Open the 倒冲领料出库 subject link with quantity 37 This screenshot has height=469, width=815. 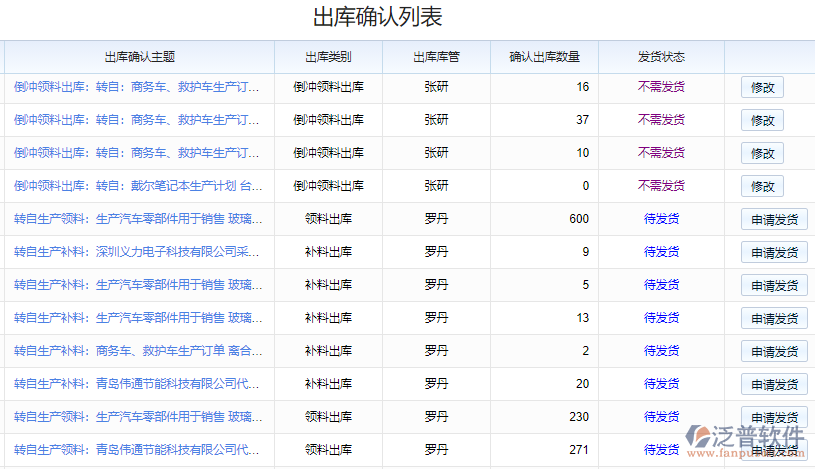click(x=136, y=120)
